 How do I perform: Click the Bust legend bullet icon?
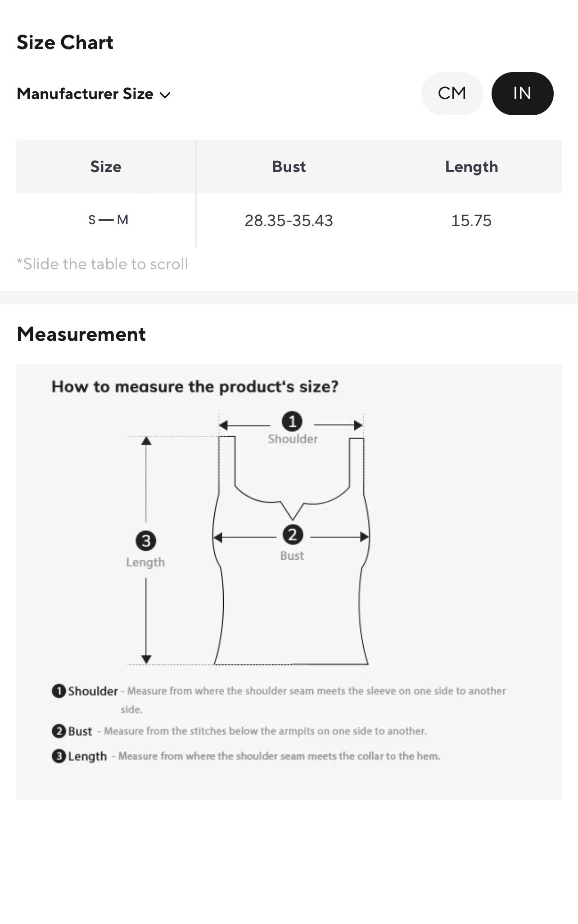pos(59,731)
